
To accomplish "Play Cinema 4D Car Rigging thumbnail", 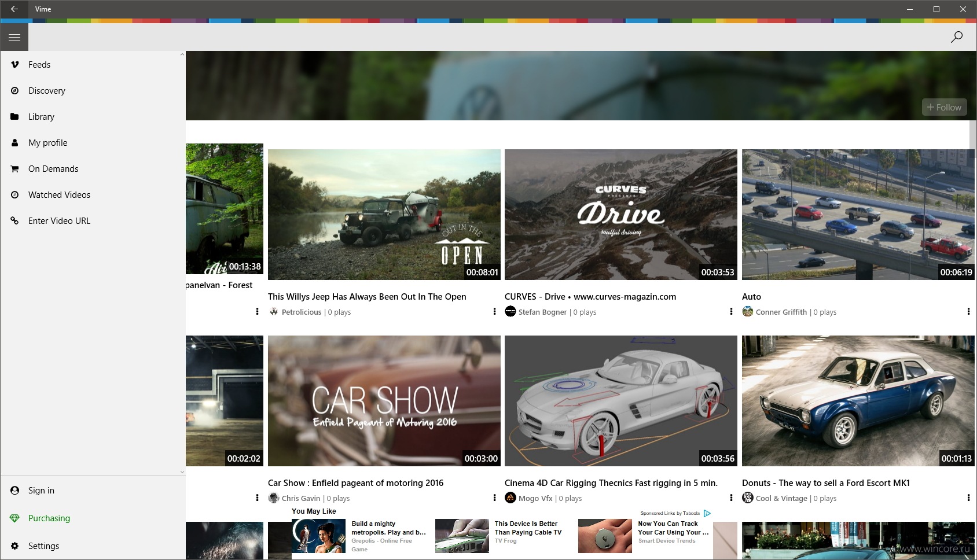I will tap(621, 401).
